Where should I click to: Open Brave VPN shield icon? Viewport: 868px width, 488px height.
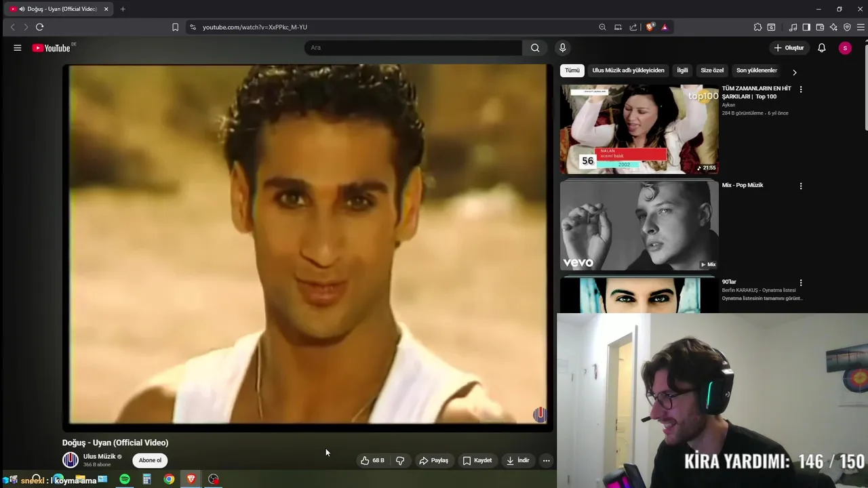[847, 27]
